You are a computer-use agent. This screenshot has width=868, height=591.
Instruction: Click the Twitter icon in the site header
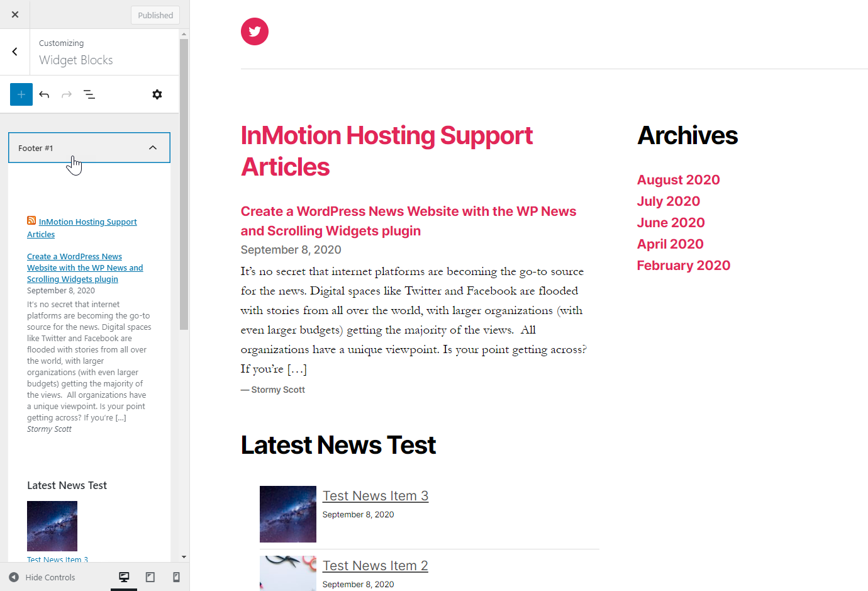[254, 31]
